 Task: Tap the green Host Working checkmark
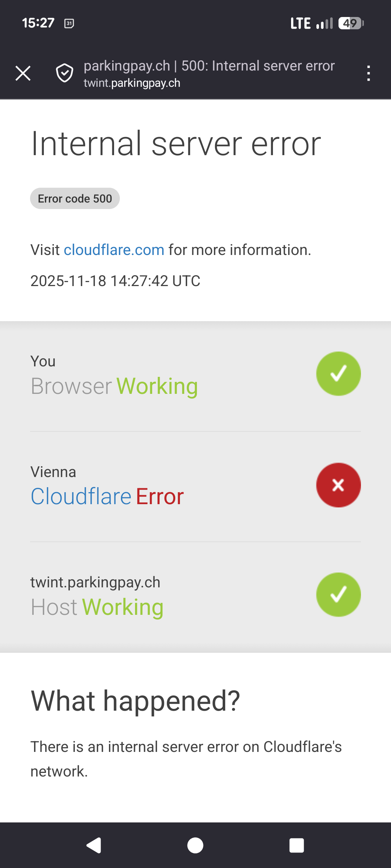pos(339,595)
